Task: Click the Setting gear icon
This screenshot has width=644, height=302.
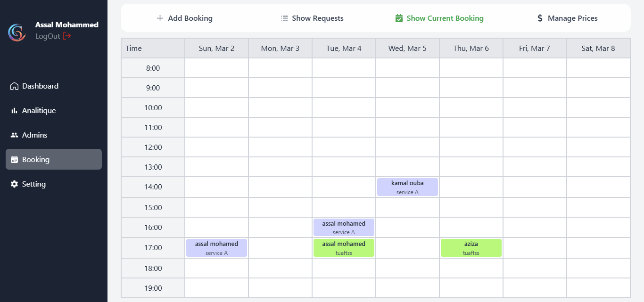Action: point(14,184)
